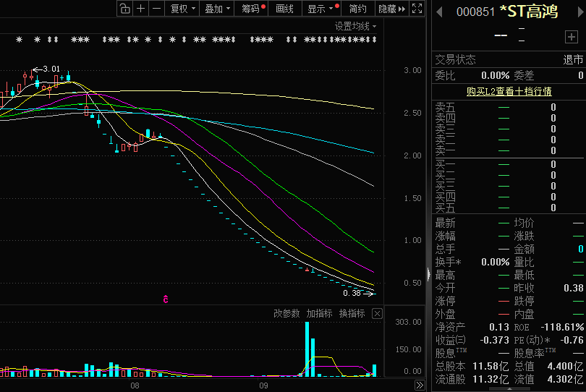Expand the 叠加 overlay dropdown
Image resolution: width=586 pixels, height=392 pixels.
(x=216, y=9)
